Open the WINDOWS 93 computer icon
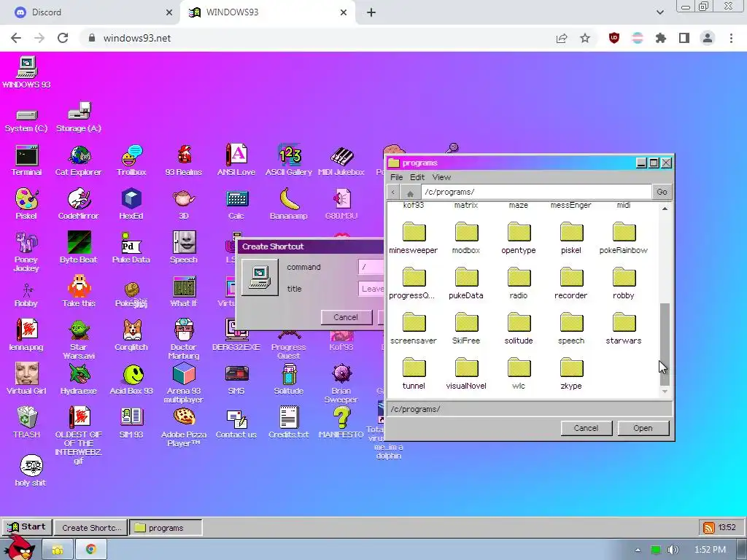Viewport: 747px width, 560px height. [x=27, y=72]
